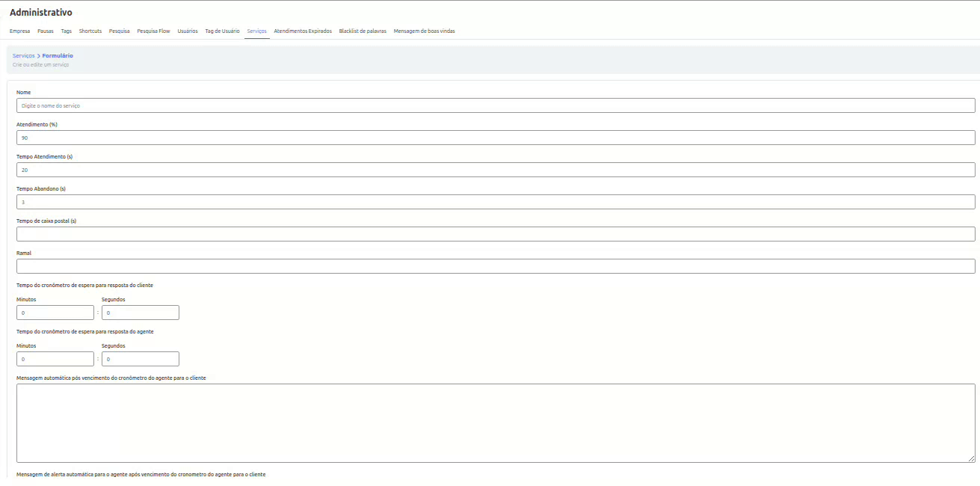Focus the Tempo de caixa postal field
This screenshot has height=486, width=980.
496,234
